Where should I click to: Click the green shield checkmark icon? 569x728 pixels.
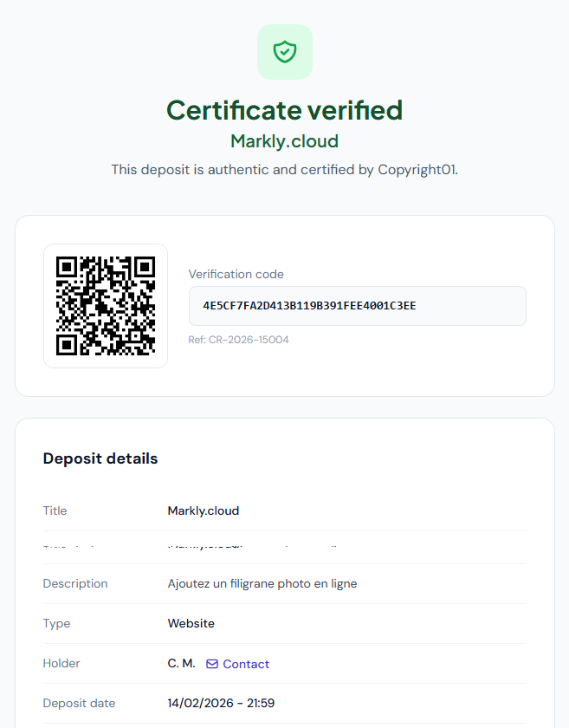tap(284, 52)
